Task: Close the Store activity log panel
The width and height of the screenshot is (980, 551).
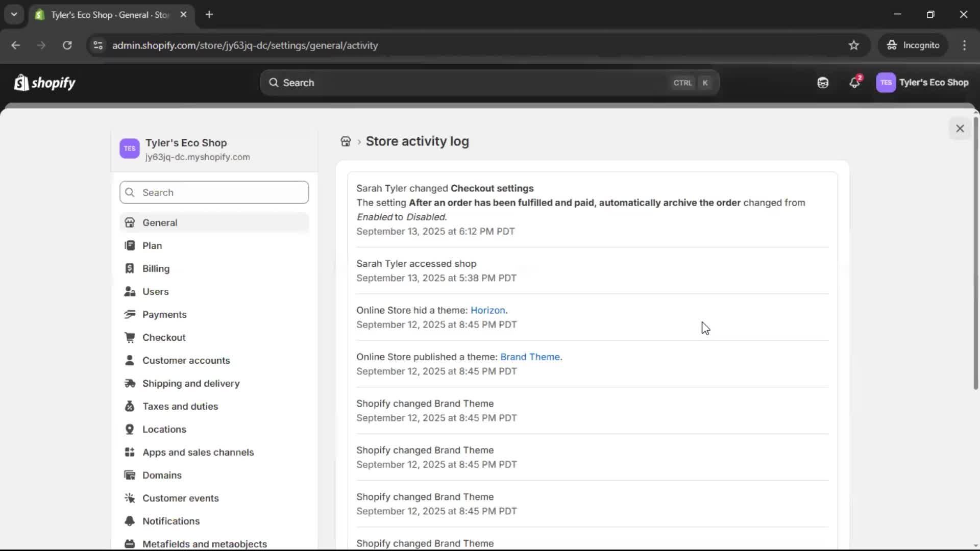Action: (x=960, y=128)
